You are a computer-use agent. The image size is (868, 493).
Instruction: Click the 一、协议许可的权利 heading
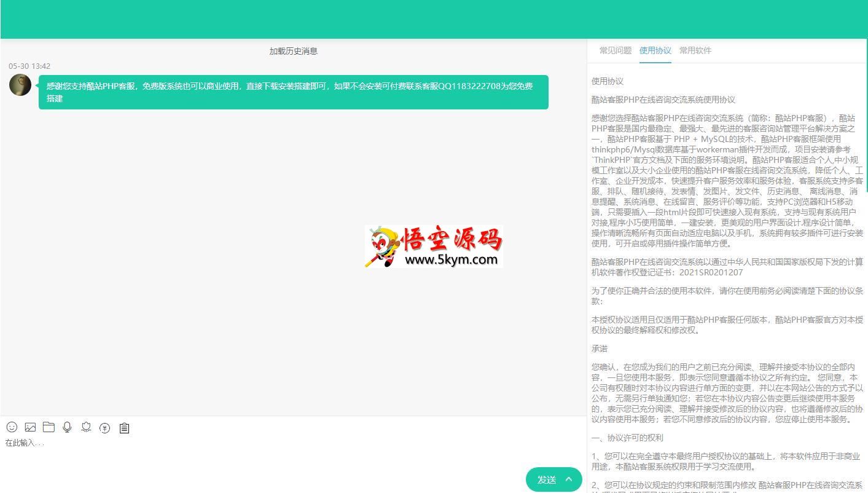point(627,438)
